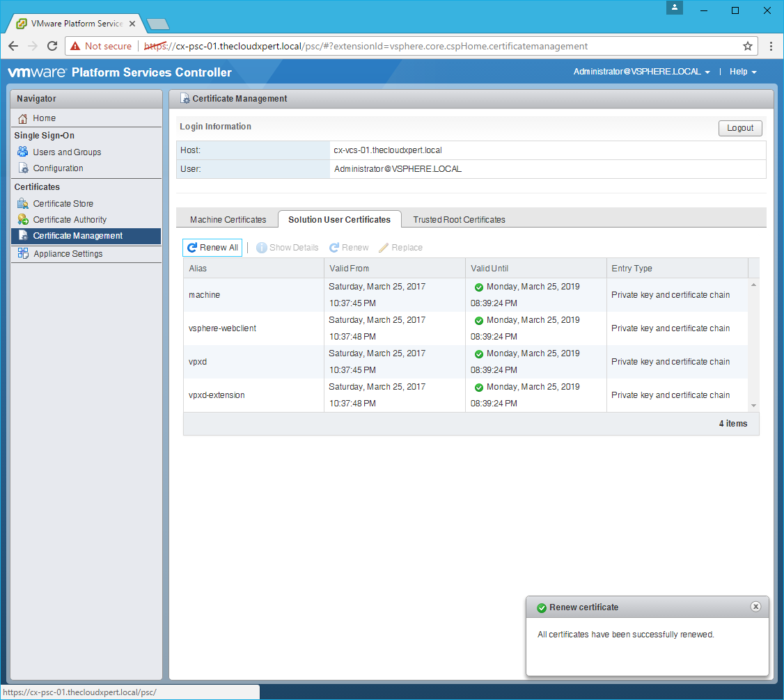The width and height of the screenshot is (784, 700).
Task: Click Renew All certificates button
Action: click(212, 248)
